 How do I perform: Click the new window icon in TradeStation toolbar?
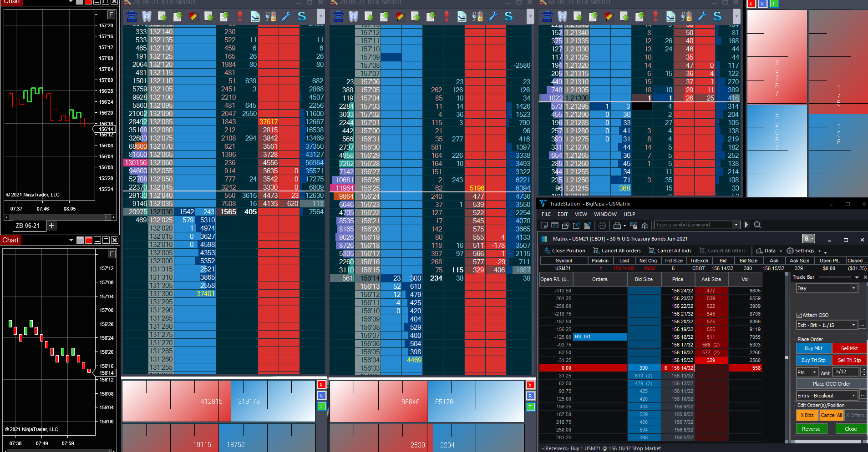coord(544,225)
